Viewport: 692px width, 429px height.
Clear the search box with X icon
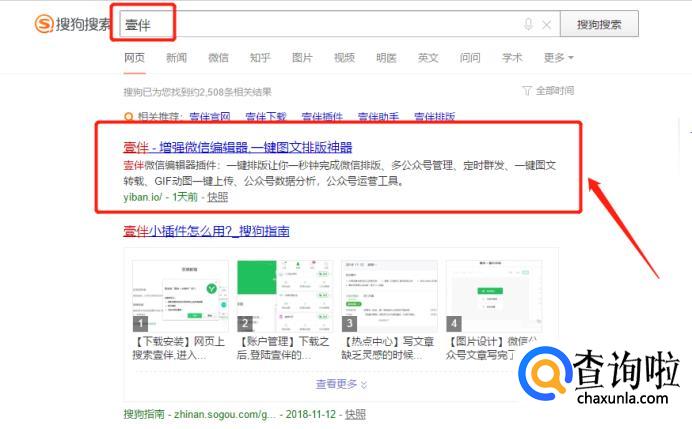pos(546,25)
